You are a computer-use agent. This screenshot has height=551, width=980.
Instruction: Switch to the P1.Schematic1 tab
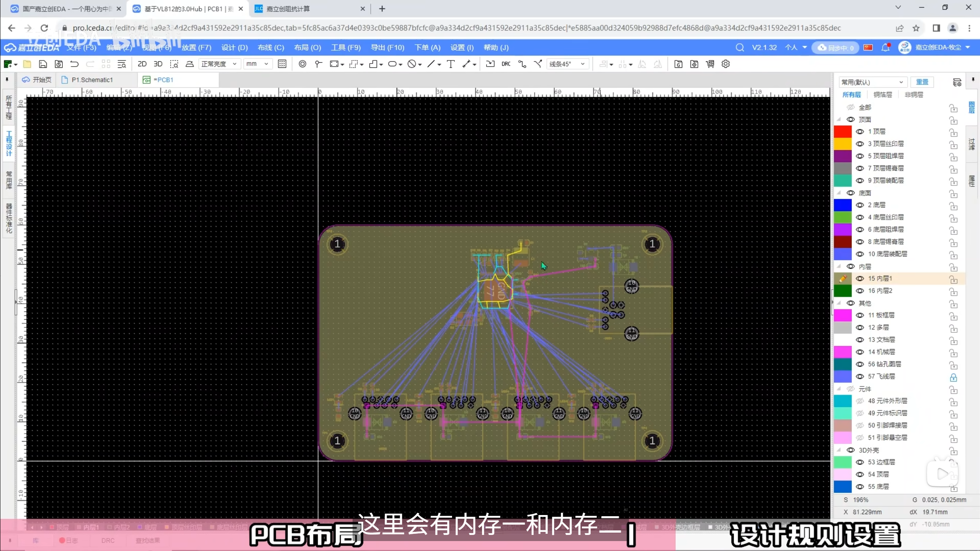92,80
